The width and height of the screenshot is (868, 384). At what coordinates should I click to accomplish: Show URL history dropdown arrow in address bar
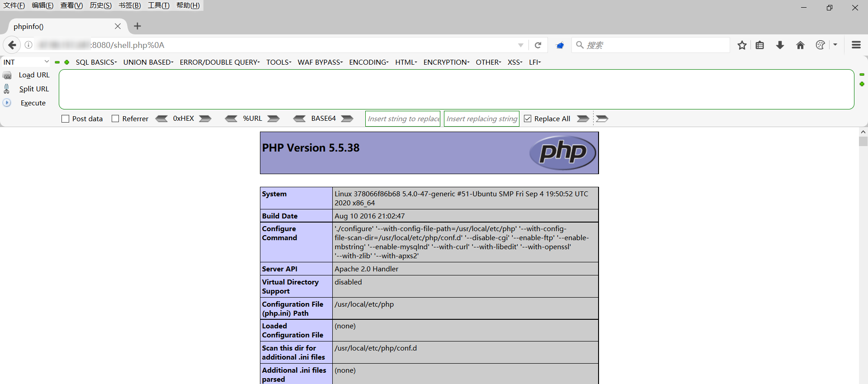point(521,45)
